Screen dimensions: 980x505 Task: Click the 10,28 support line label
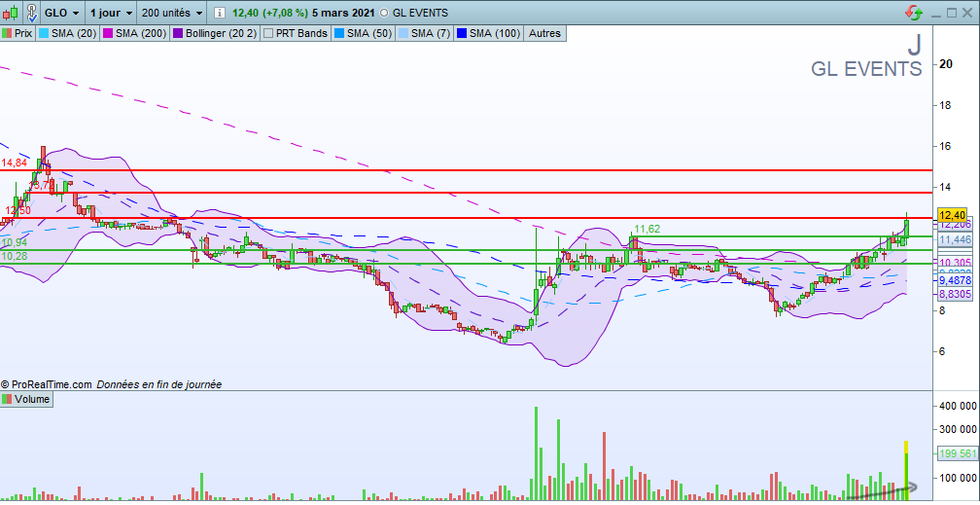15,257
